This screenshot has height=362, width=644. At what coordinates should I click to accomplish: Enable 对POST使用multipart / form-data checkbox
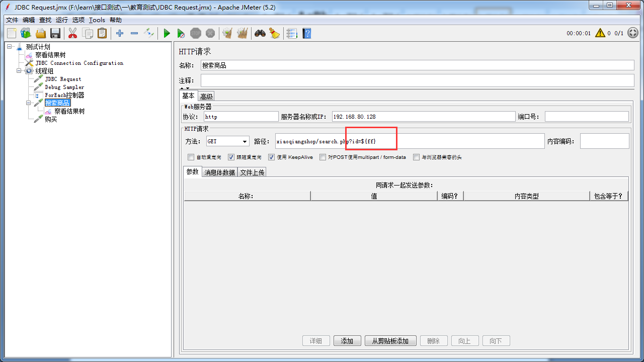click(x=323, y=157)
